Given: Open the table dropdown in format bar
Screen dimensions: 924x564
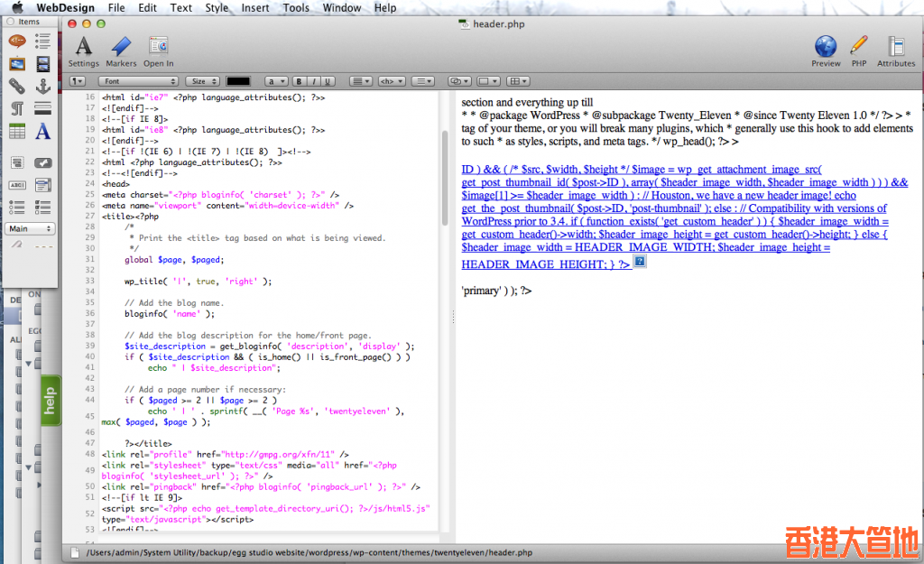Looking at the screenshot, I should (x=519, y=81).
